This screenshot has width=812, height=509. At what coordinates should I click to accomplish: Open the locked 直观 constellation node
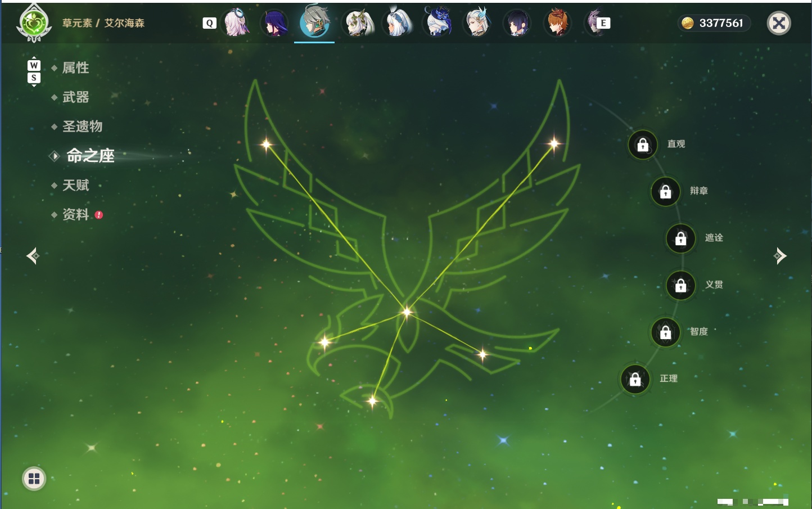point(643,145)
